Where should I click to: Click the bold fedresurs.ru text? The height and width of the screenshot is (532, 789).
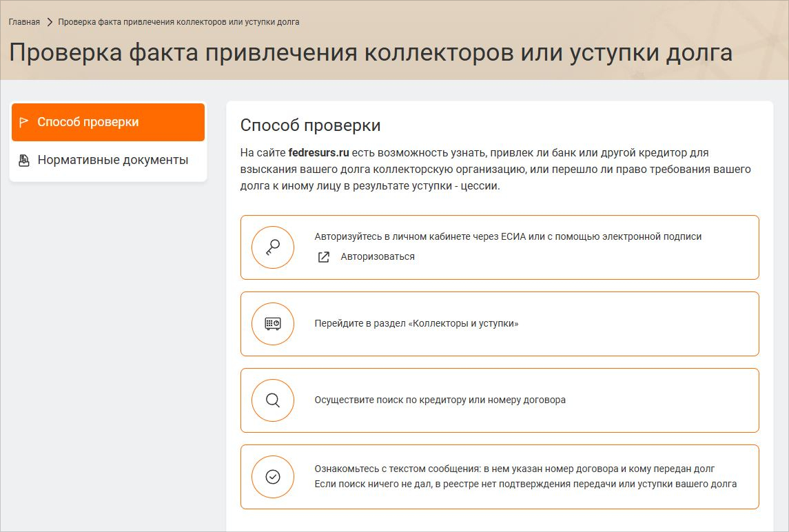[x=319, y=152]
